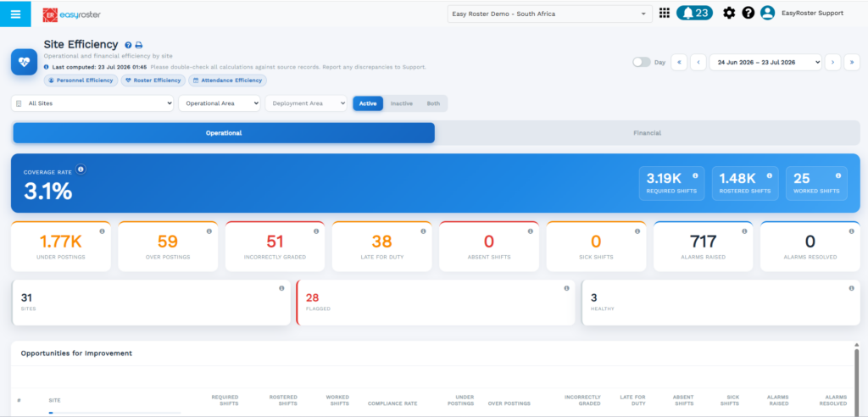Go to previous date period

pyautogui.click(x=698, y=63)
